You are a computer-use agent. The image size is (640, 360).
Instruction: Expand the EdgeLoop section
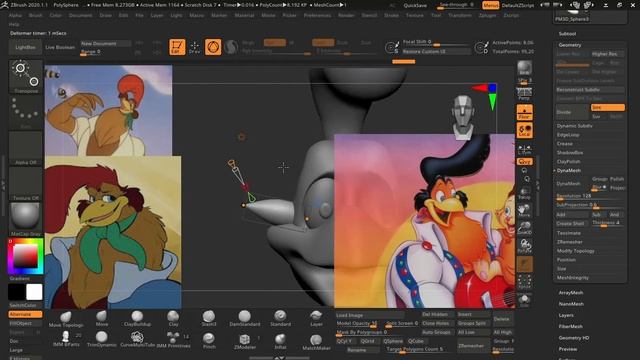[568, 135]
